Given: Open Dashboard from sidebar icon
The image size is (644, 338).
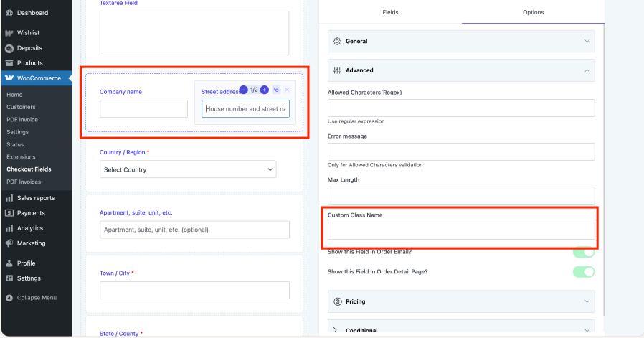Looking at the screenshot, I should 9,13.
